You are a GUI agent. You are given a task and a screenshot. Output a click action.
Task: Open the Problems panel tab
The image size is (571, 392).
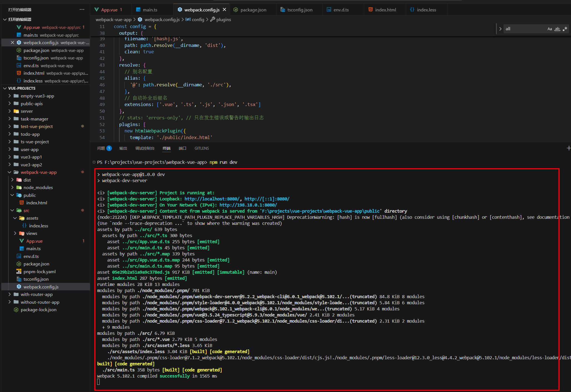[x=101, y=148]
